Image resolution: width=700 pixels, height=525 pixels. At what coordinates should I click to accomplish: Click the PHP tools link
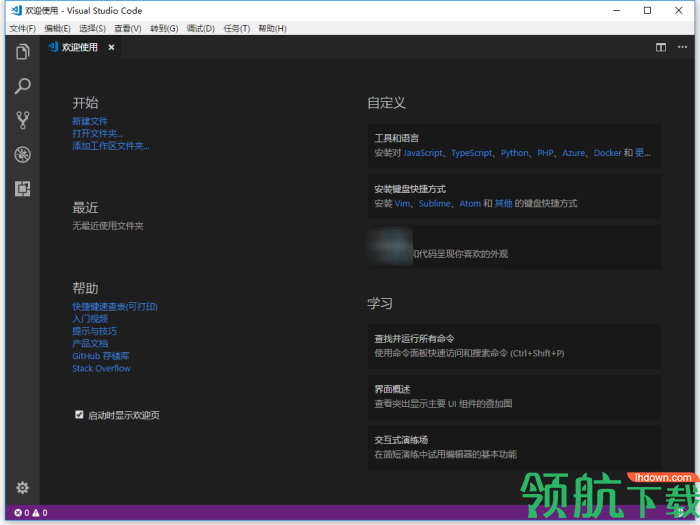click(x=546, y=153)
